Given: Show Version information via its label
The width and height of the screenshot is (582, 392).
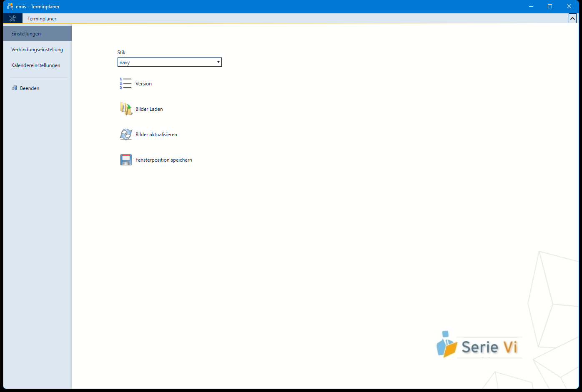Looking at the screenshot, I should (143, 84).
